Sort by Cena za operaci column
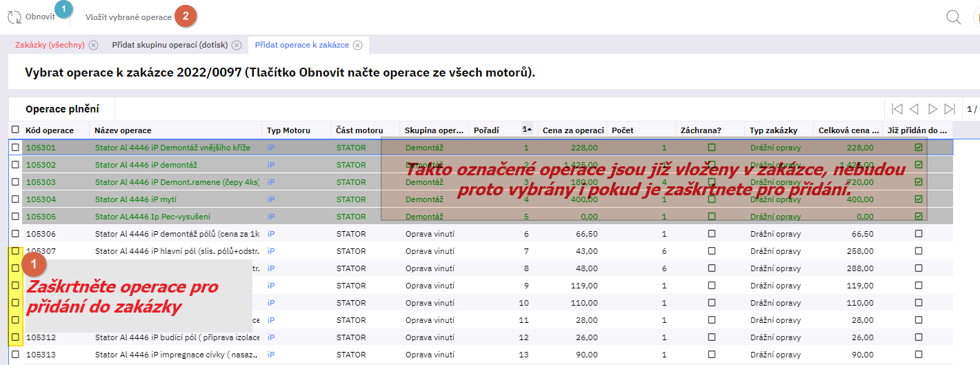 tap(572, 130)
